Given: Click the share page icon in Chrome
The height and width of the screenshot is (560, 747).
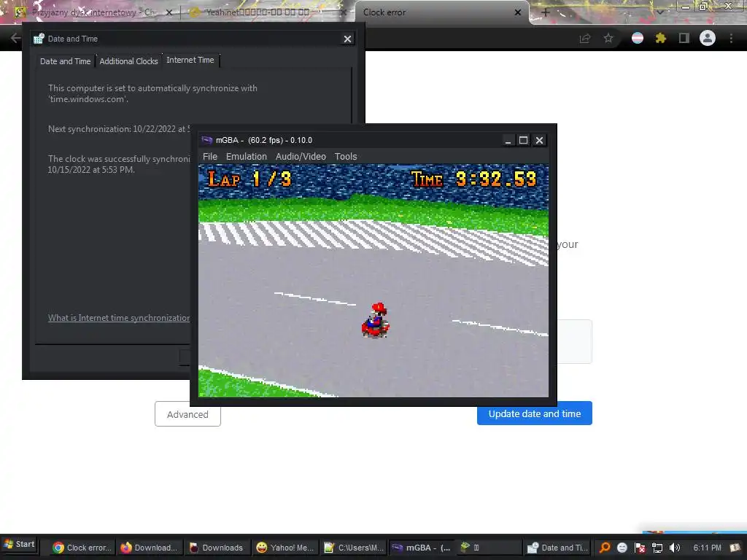Looking at the screenshot, I should click(584, 38).
